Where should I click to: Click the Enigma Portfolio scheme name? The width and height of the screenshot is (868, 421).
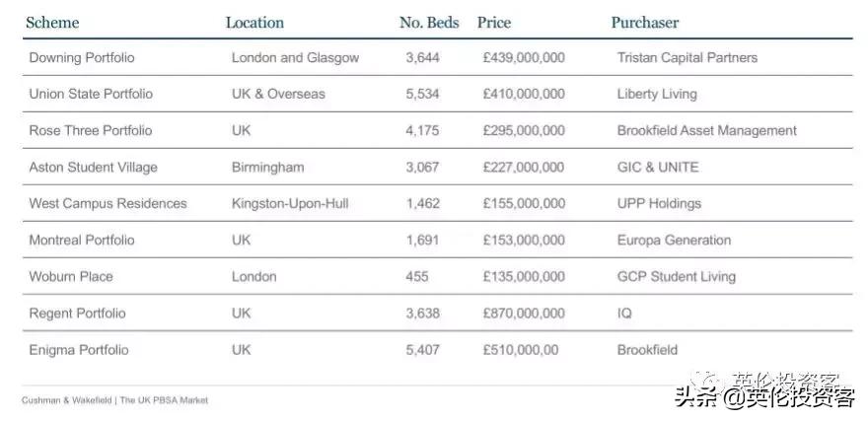[x=79, y=350]
